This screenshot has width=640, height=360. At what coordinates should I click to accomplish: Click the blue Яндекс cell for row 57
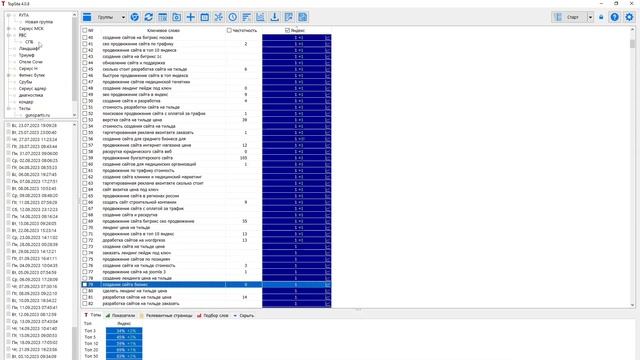[297, 145]
